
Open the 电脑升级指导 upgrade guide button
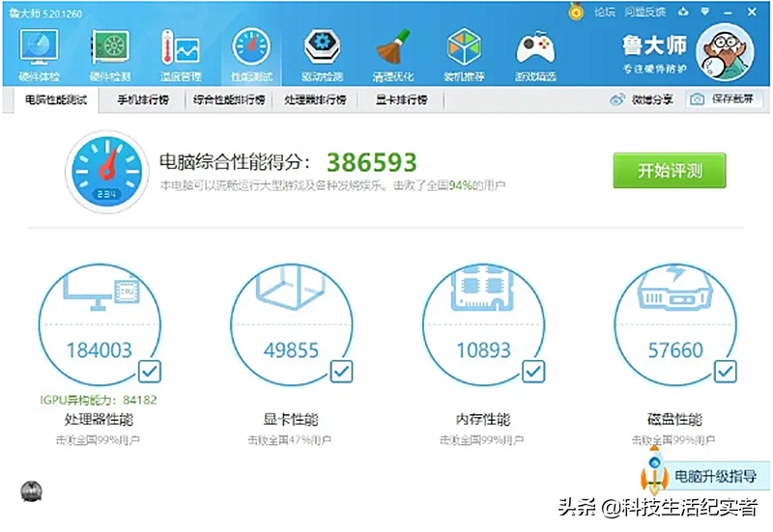point(715,476)
